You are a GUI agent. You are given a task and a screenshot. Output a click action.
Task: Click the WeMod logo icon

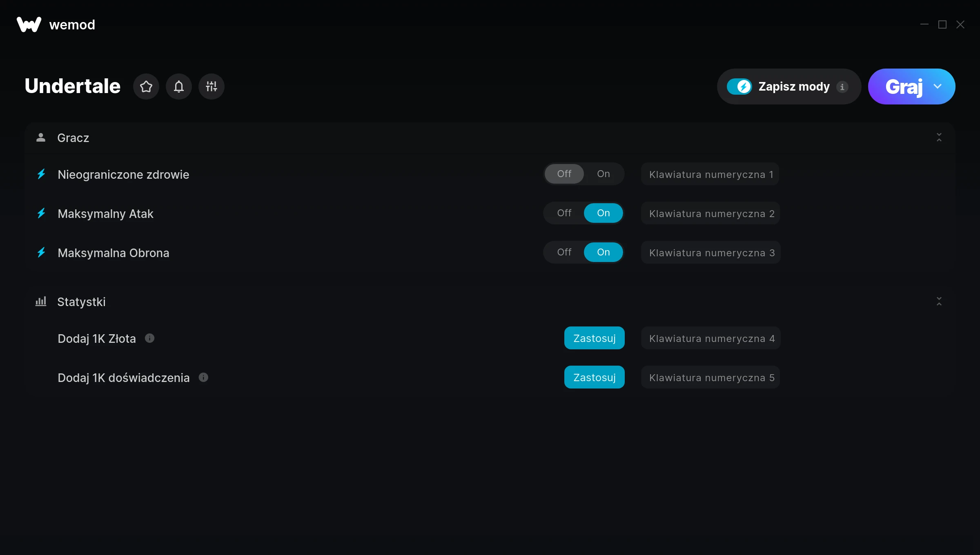point(29,24)
